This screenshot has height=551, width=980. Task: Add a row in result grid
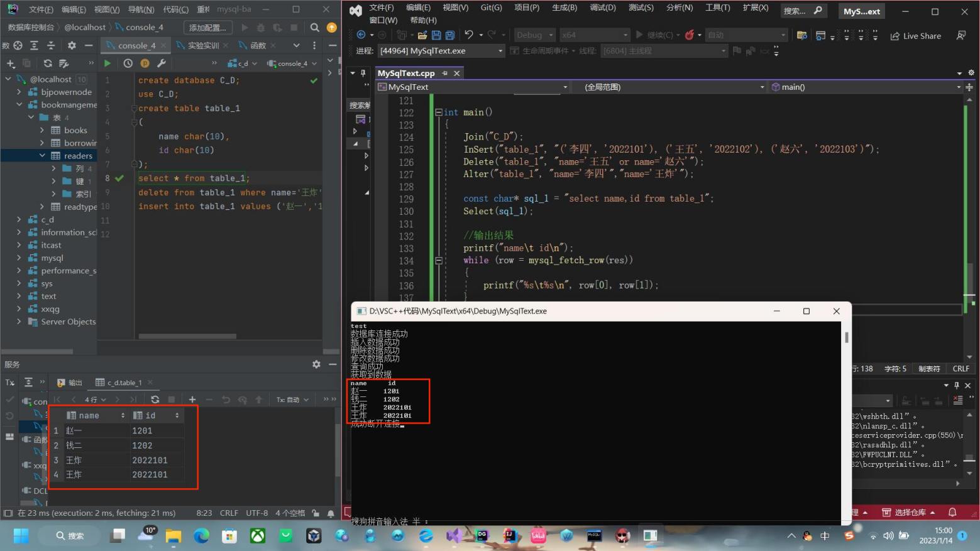click(x=192, y=400)
